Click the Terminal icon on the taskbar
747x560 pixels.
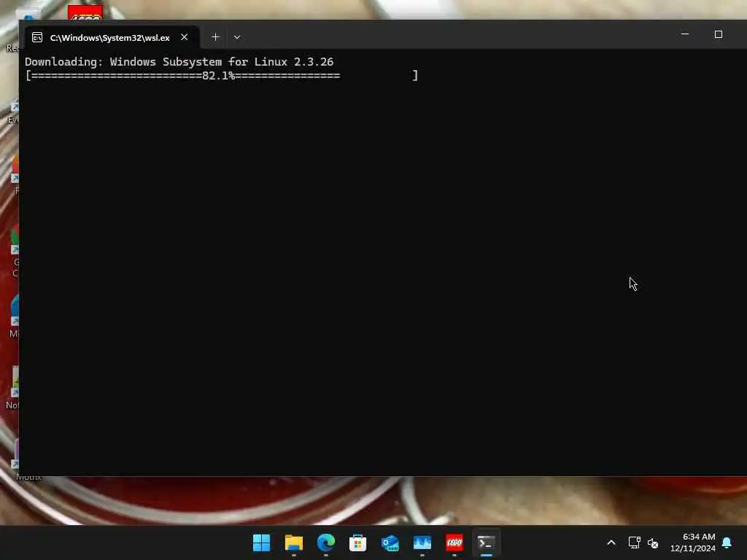click(x=487, y=542)
